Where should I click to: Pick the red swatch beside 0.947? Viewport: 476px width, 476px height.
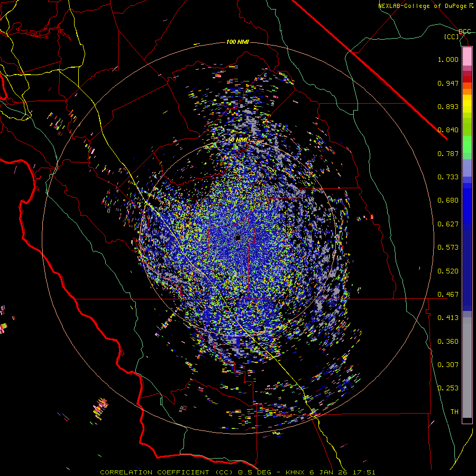tap(467, 79)
